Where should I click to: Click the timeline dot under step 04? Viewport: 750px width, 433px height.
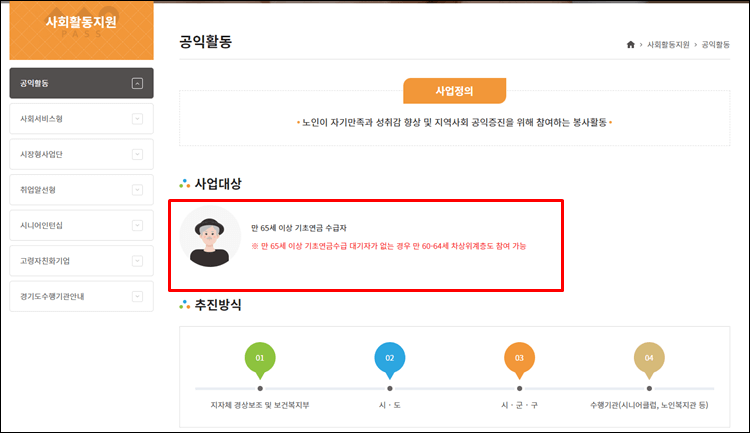649,389
